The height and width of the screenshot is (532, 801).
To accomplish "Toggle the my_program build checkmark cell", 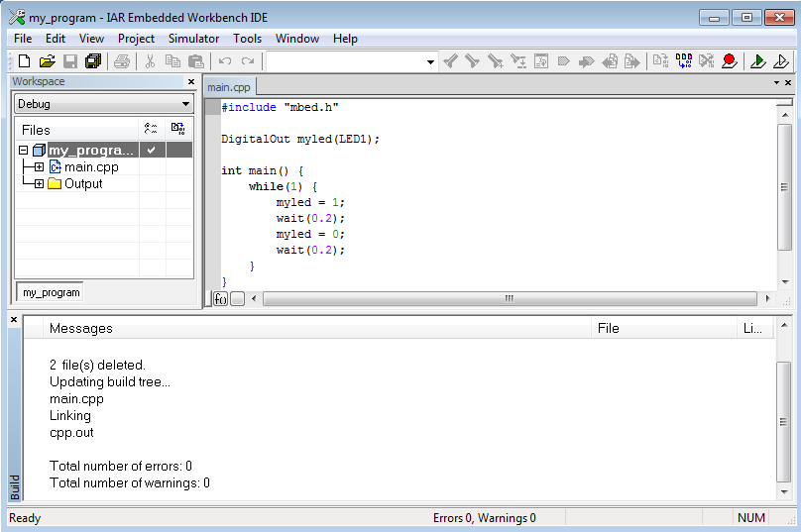I will 151,151.
